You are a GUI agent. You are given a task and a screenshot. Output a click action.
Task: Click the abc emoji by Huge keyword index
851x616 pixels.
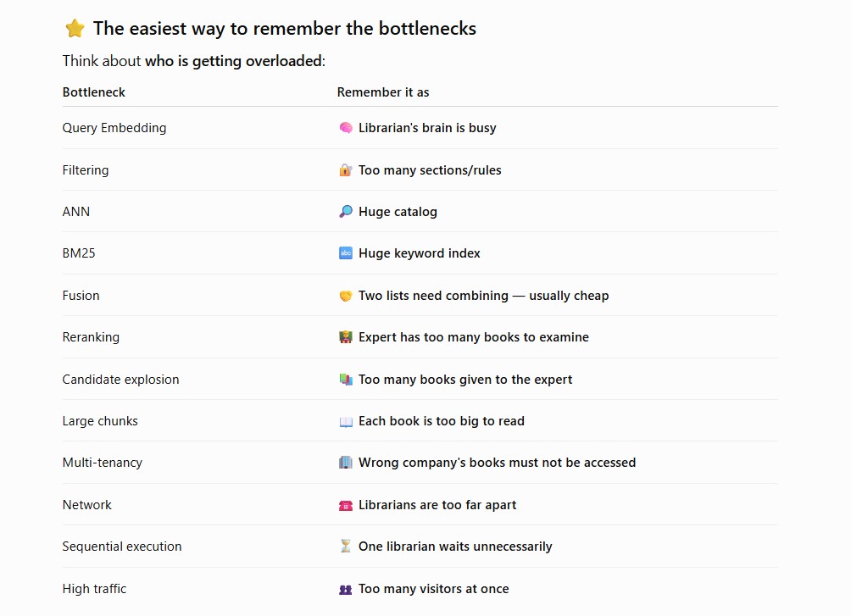click(346, 253)
